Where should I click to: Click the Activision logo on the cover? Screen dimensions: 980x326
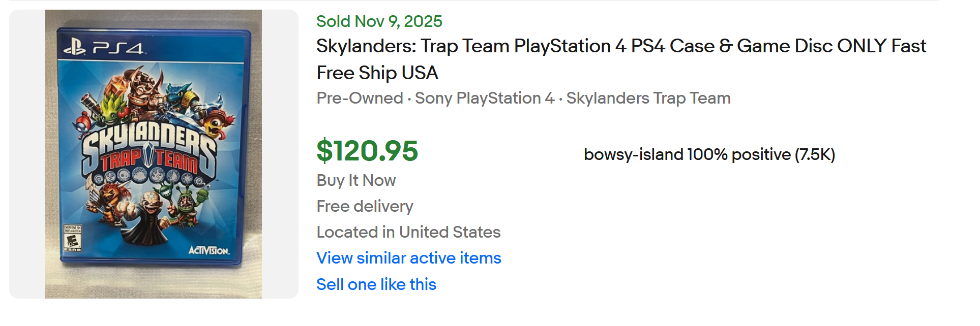(x=209, y=250)
